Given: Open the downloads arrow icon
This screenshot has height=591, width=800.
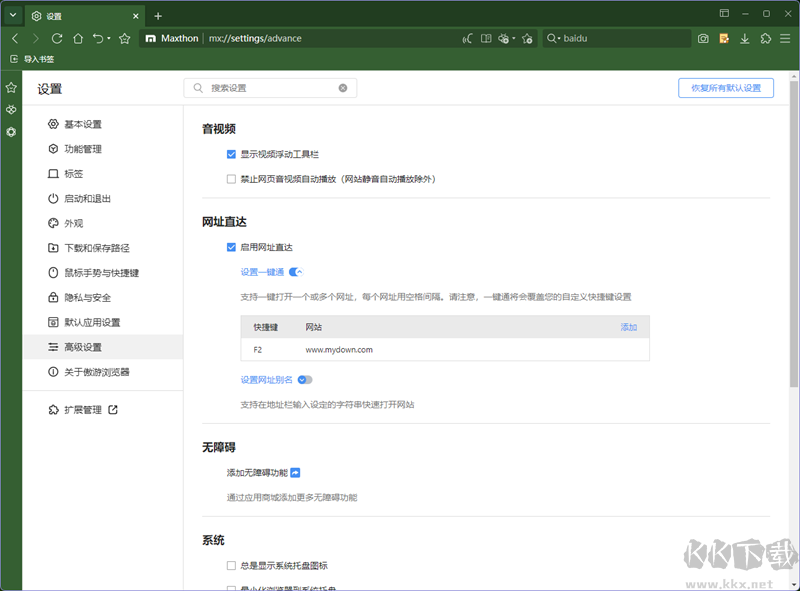Looking at the screenshot, I should 745,38.
